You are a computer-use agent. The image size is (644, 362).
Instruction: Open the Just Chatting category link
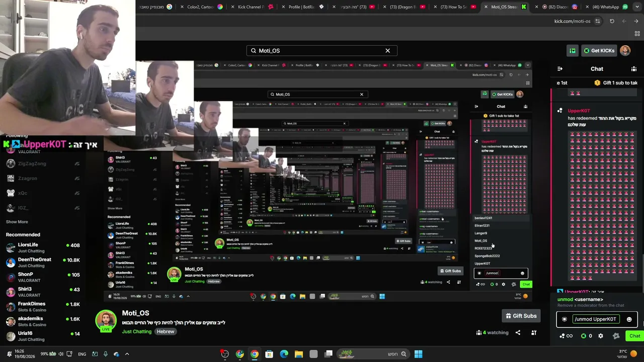[136, 332]
